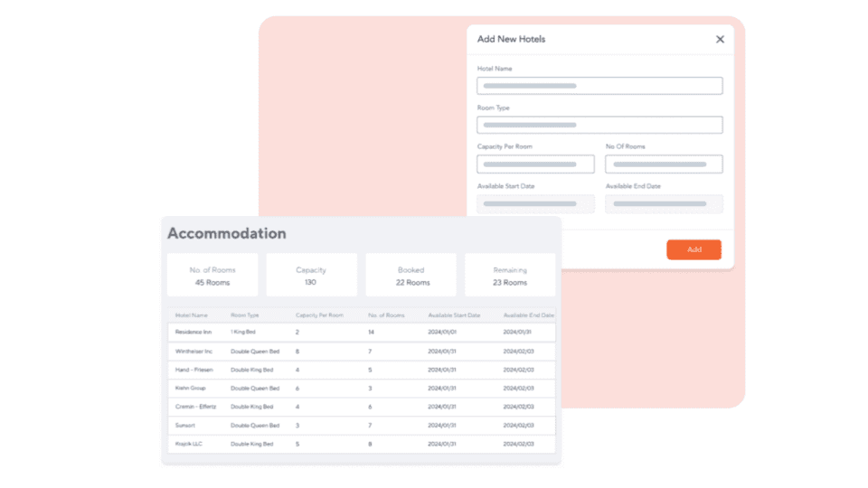Click the 2024/01/01 start date cell
Viewport: 868px width, 488px height.
(442, 332)
